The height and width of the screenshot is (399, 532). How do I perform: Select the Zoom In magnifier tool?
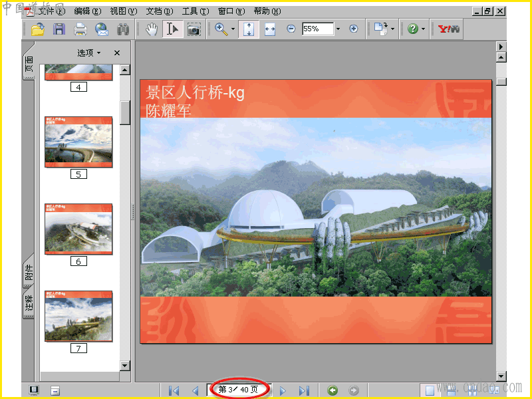tap(221, 29)
